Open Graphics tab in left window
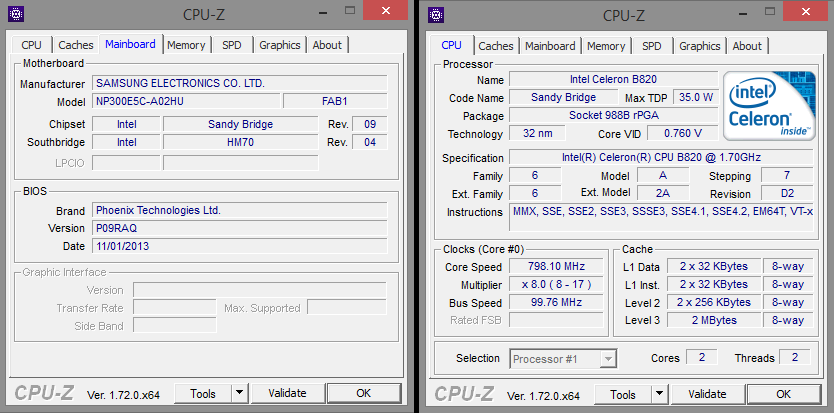The height and width of the screenshot is (413, 834). (x=280, y=45)
